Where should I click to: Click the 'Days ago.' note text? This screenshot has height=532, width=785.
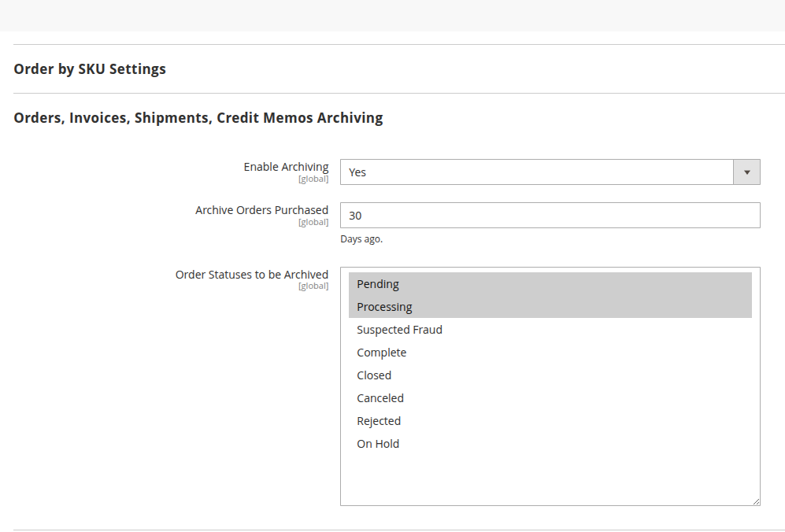[361, 239]
